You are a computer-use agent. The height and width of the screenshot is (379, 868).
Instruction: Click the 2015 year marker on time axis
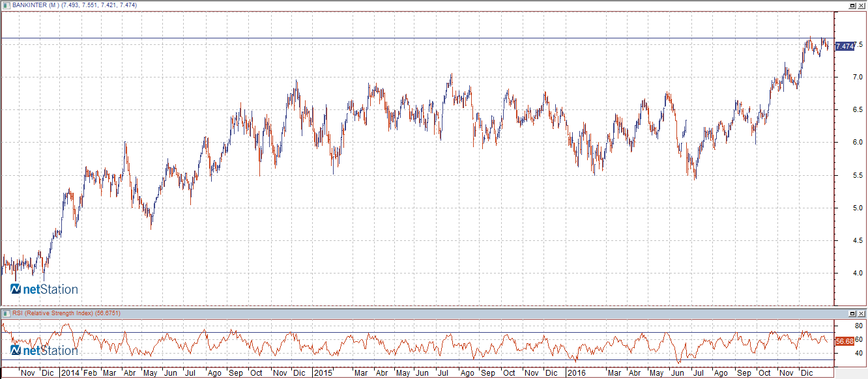pyautogui.click(x=323, y=373)
